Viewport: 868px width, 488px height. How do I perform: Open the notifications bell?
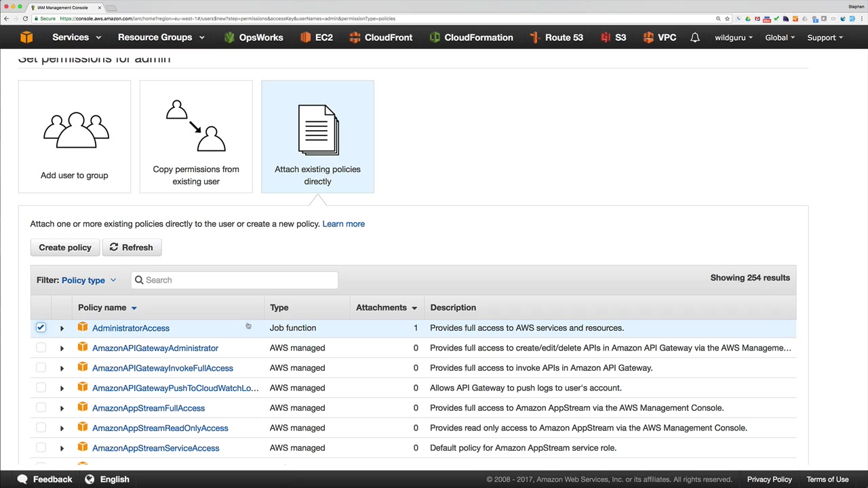pos(695,37)
